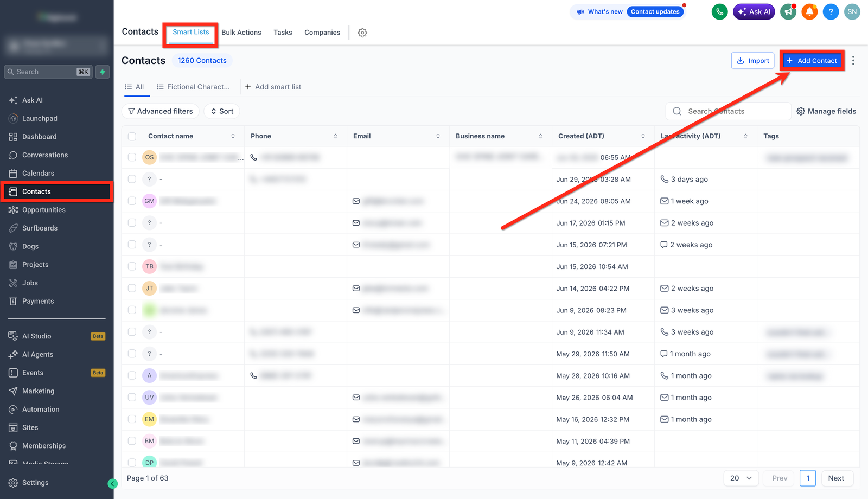Image resolution: width=868 pixels, height=499 pixels.
Task: Open the page size 20 dropdown
Action: 741,478
